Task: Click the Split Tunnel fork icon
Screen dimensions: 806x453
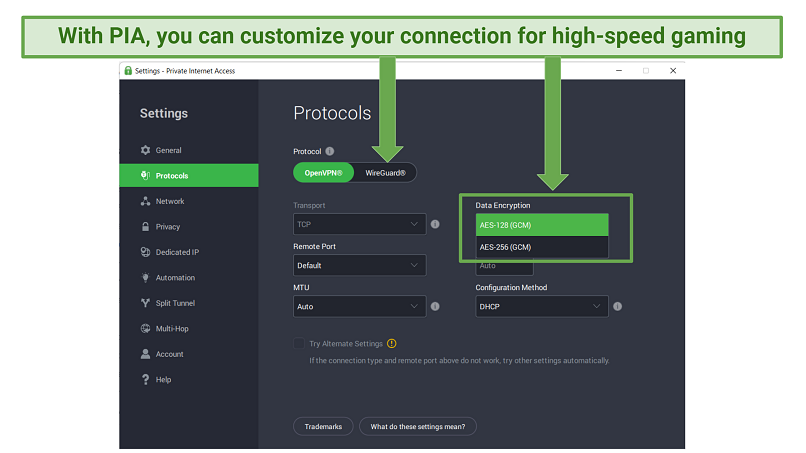Action: click(x=145, y=303)
